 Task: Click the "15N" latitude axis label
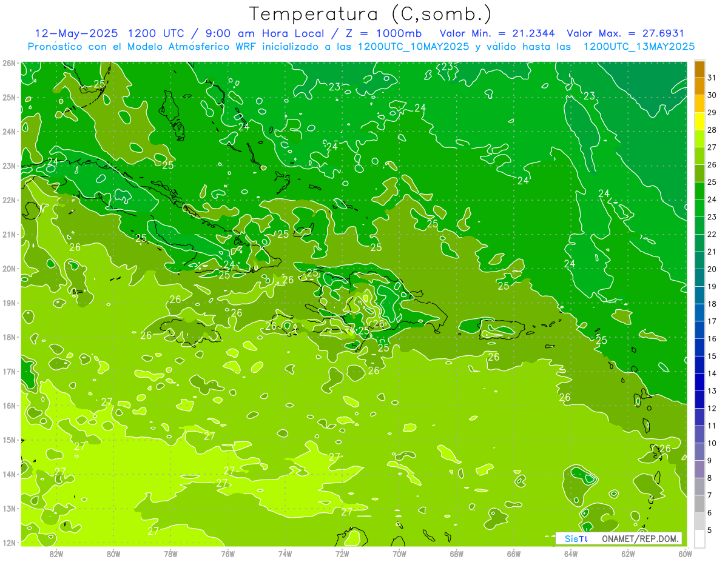coord(9,440)
